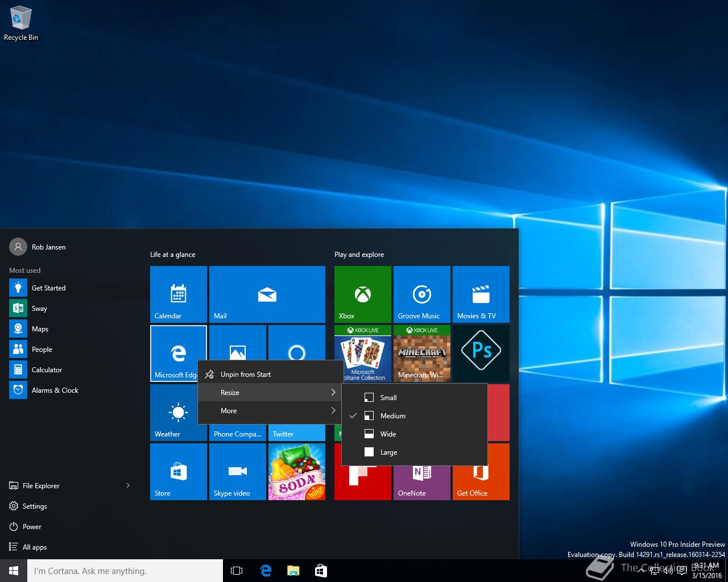The height and width of the screenshot is (582, 728).
Task: Open the Mail tile
Action: click(267, 294)
